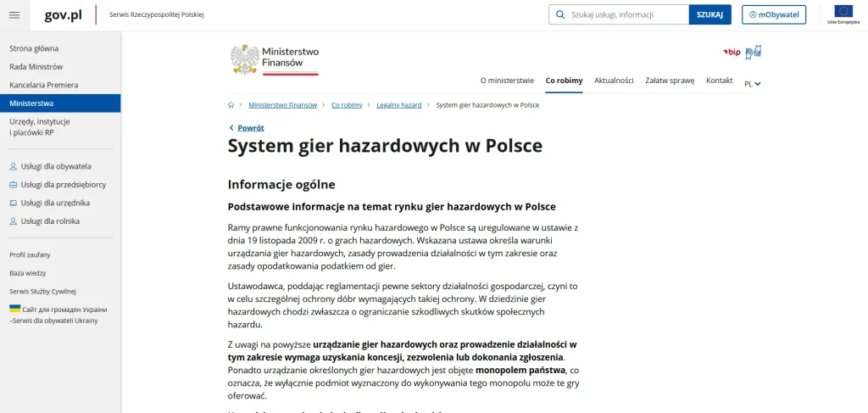The height and width of the screenshot is (413, 868).
Task: Open the hamburger menu icon
Action: click(14, 15)
